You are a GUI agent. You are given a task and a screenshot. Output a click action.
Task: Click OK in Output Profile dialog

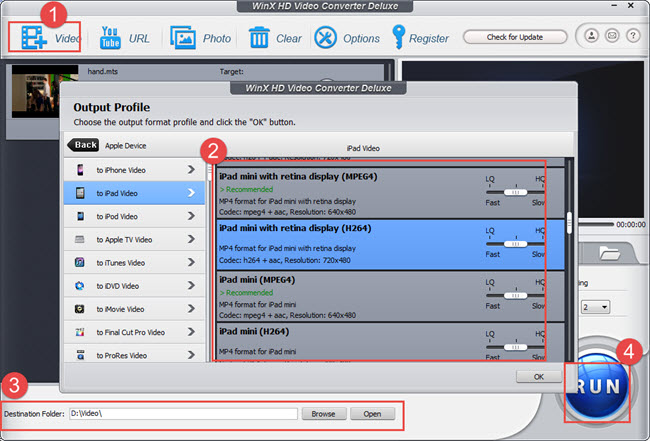(539, 377)
